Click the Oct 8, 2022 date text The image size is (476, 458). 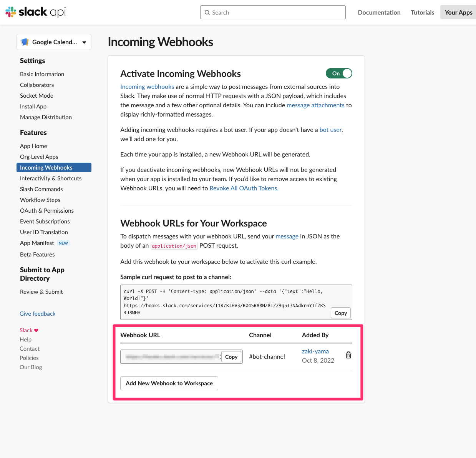318,360
